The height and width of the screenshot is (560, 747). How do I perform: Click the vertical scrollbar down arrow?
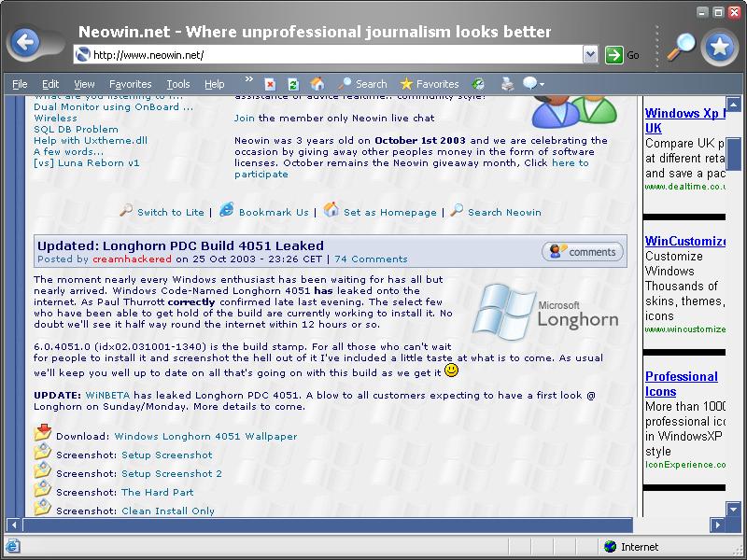point(734,509)
